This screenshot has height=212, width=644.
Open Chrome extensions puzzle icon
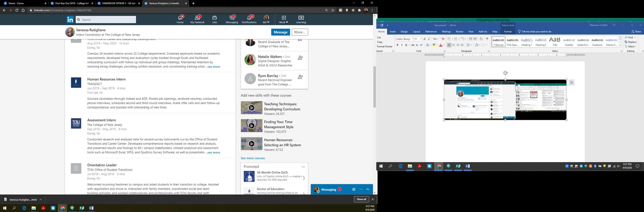coord(359,10)
